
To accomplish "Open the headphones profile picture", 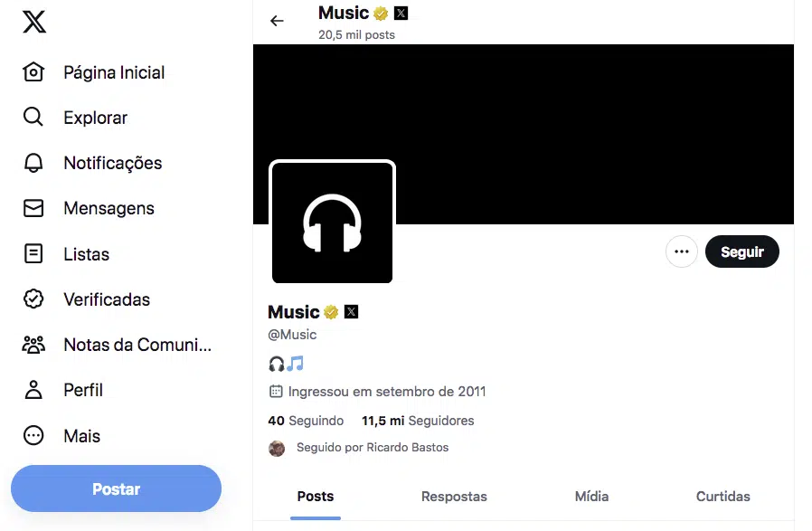I will [332, 223].
